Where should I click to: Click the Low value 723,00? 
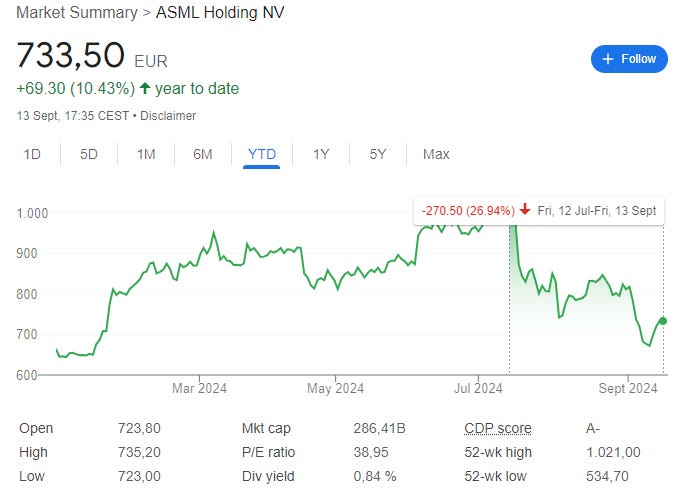[x=139, y=476]
